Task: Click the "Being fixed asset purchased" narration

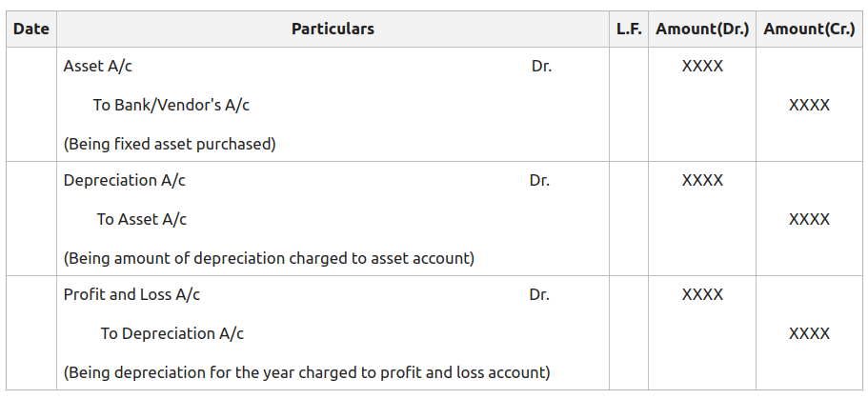Action: 170,144
